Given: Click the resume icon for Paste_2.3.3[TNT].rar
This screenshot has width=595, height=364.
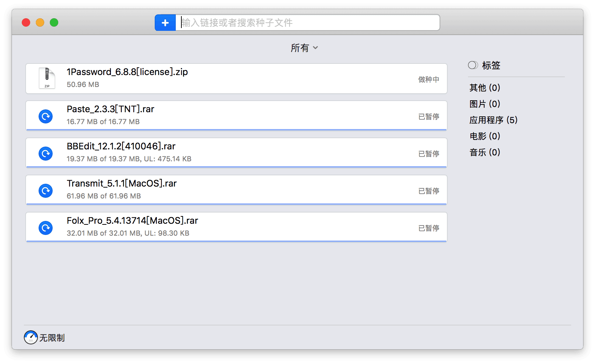Looking at the screenshot, I should pyautogui.click(x=46, y=116).
